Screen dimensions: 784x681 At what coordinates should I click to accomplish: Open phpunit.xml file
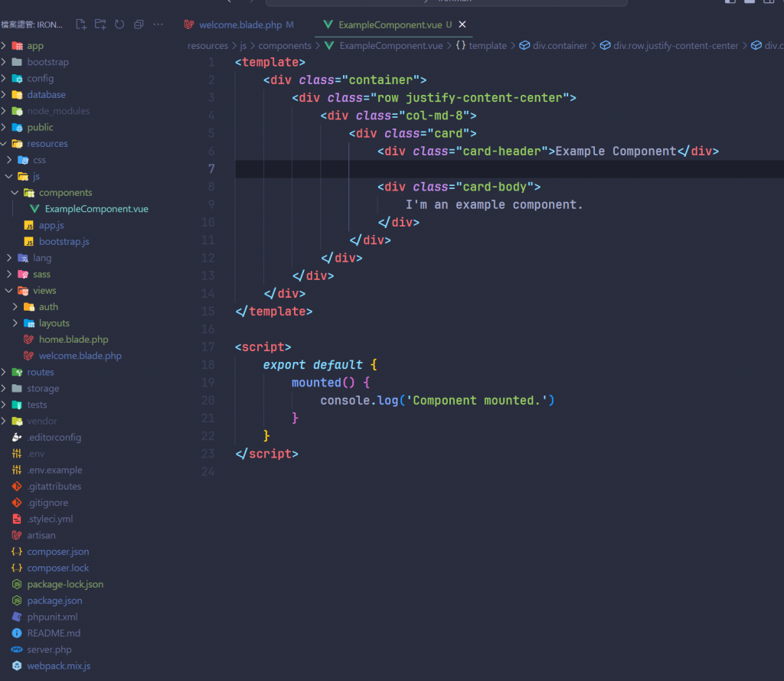click(52, 617)
